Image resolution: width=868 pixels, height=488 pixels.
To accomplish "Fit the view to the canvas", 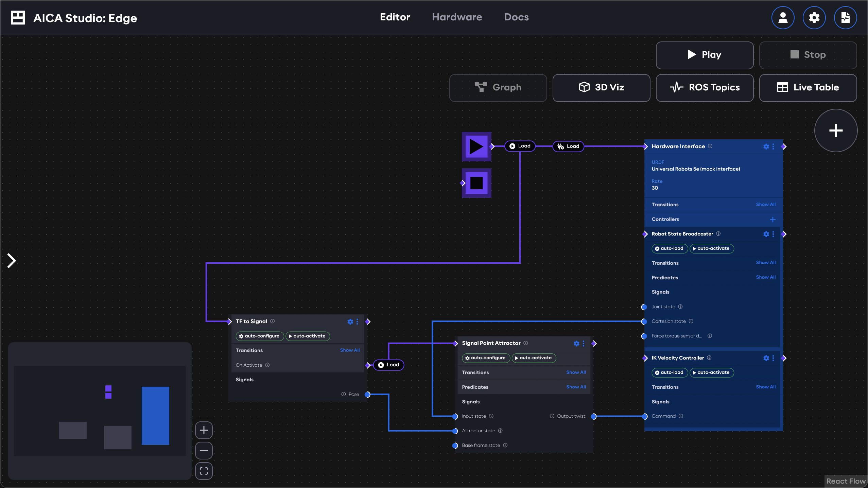I will [204, 471].
